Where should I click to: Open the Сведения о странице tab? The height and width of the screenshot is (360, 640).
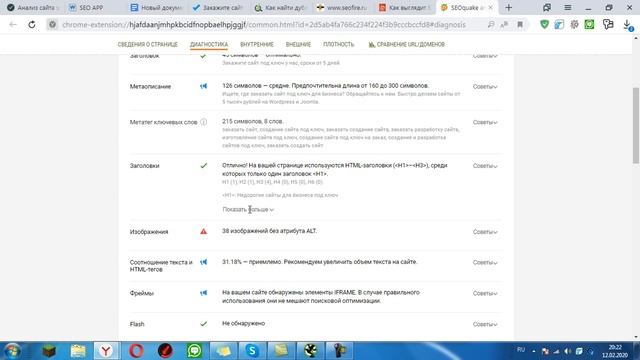pos(147,44)
